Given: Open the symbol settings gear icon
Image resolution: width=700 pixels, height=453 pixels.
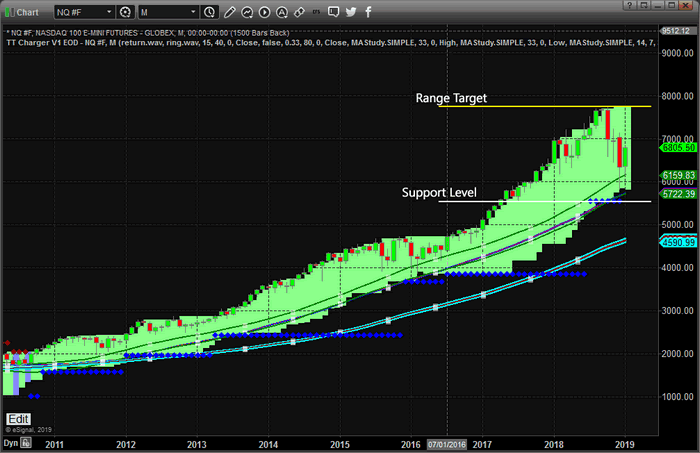Looking at the screenshot, I should tap(125, 13).
